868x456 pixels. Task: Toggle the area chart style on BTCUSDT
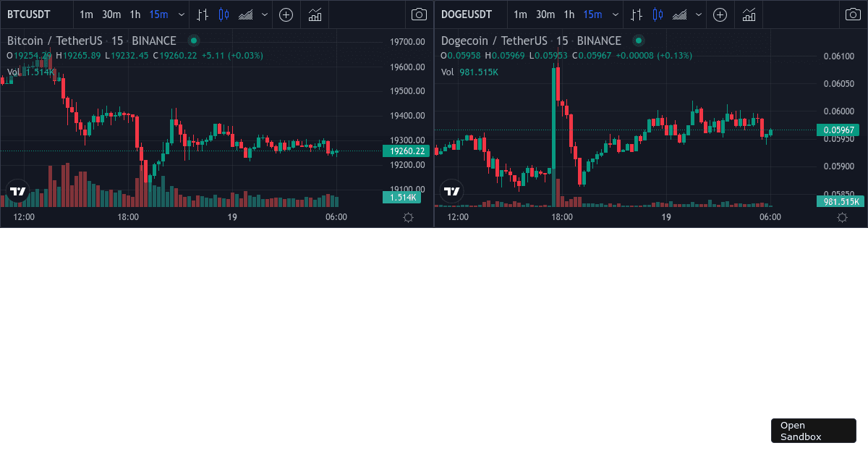click(x=246, y=14)
